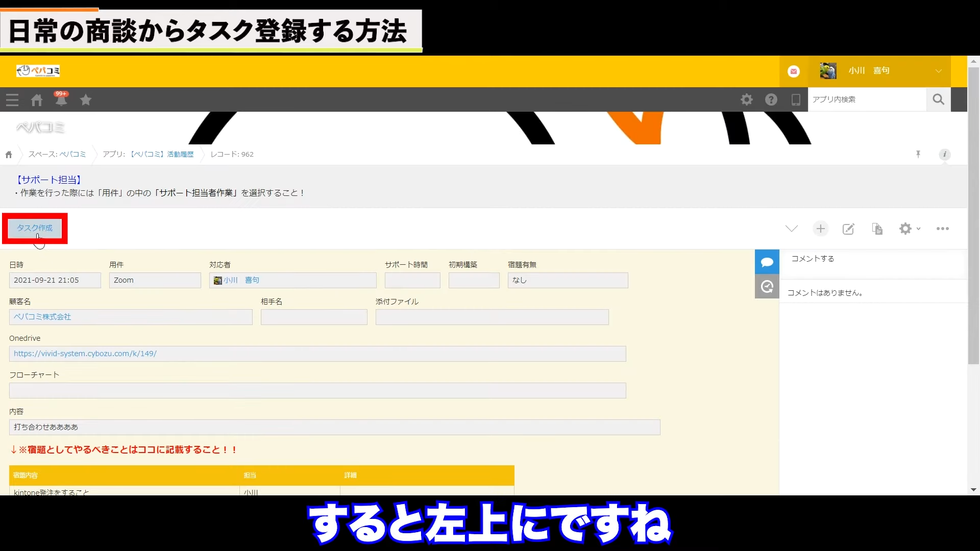
Task: Open the help question mark icon
Action: 771,99
